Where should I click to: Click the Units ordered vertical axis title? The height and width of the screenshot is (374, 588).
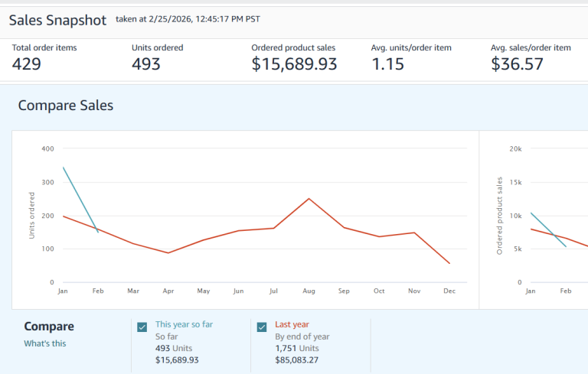coord(32,215)
